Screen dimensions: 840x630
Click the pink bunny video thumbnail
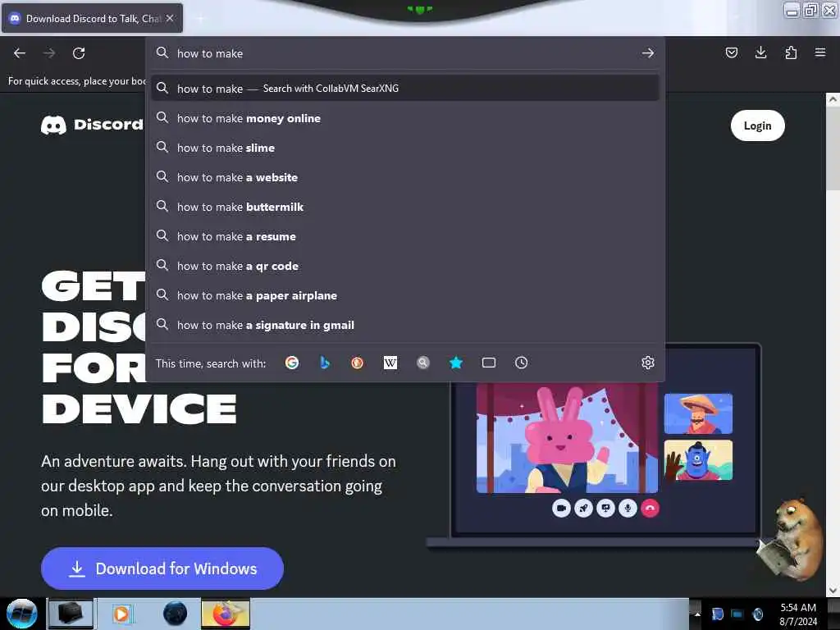[567, 438]
